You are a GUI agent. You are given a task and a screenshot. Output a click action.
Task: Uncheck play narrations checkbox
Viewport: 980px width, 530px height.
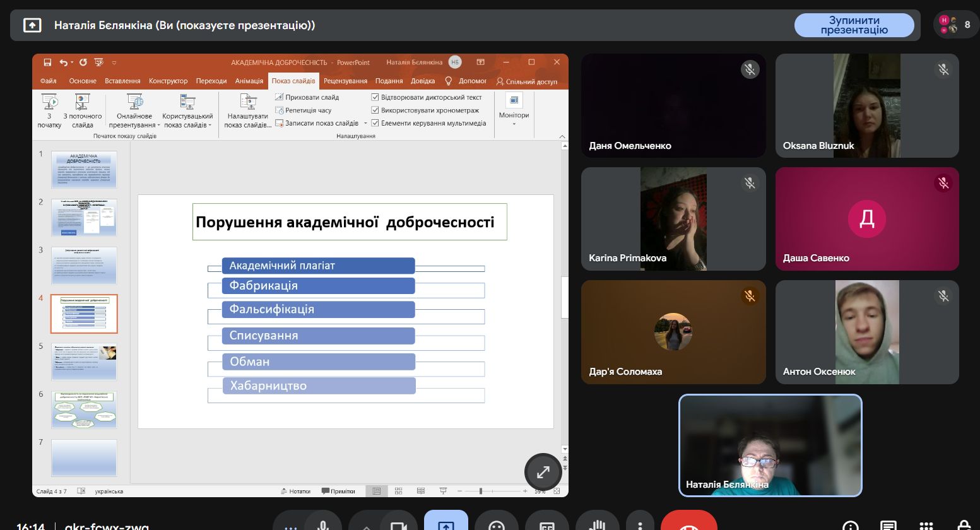pos(375,97)
